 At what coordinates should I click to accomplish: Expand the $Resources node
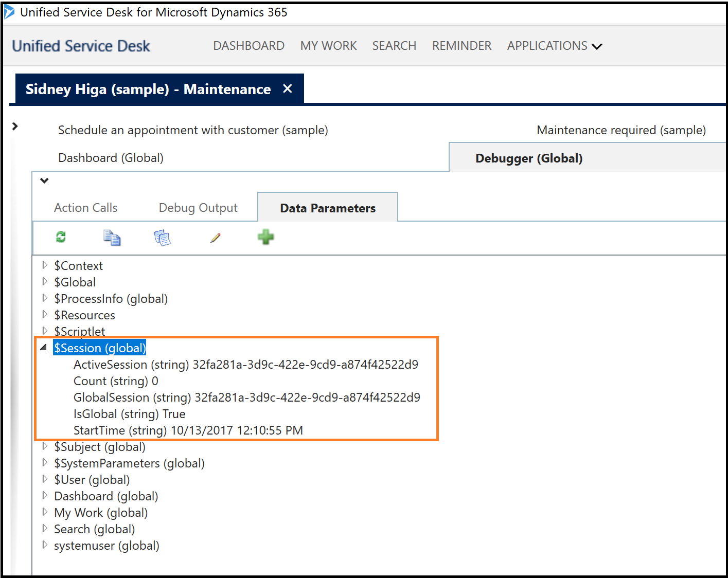point(45,314)
